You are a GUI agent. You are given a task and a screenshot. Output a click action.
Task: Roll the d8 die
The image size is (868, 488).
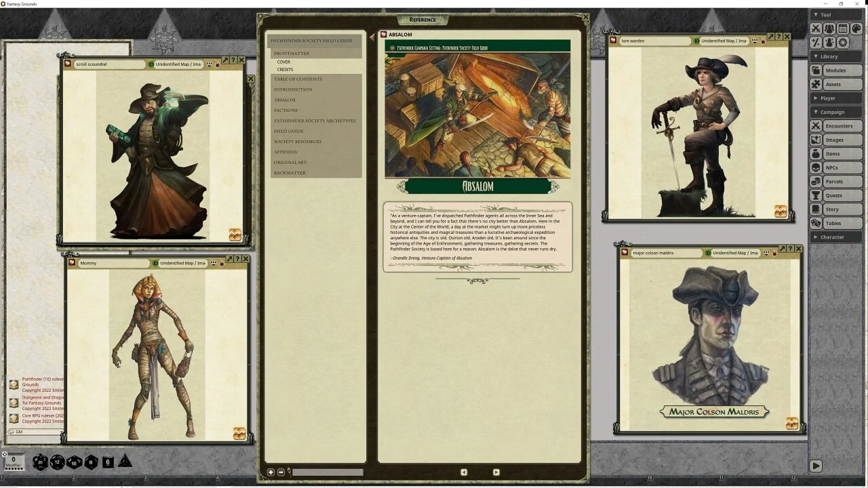(x=91, y=462)
